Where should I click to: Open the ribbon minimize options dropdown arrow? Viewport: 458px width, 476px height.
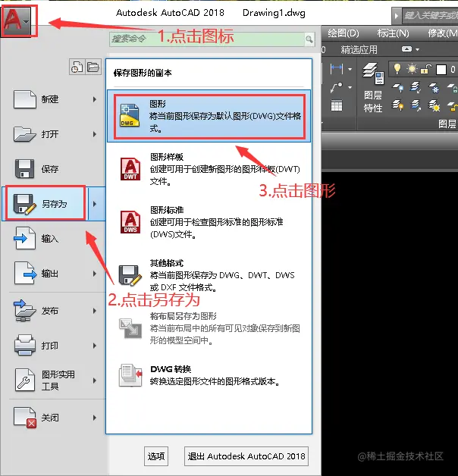tap(418, 49)
